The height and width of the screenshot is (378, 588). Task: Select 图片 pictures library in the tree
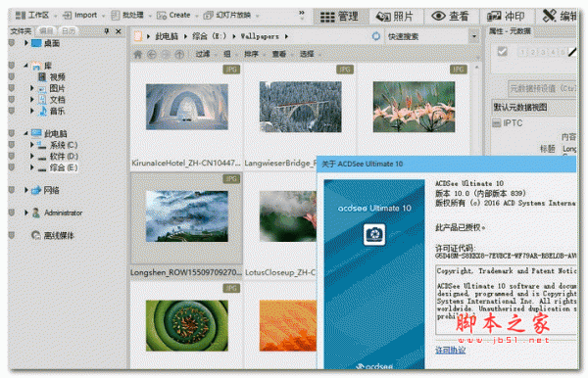57,88
